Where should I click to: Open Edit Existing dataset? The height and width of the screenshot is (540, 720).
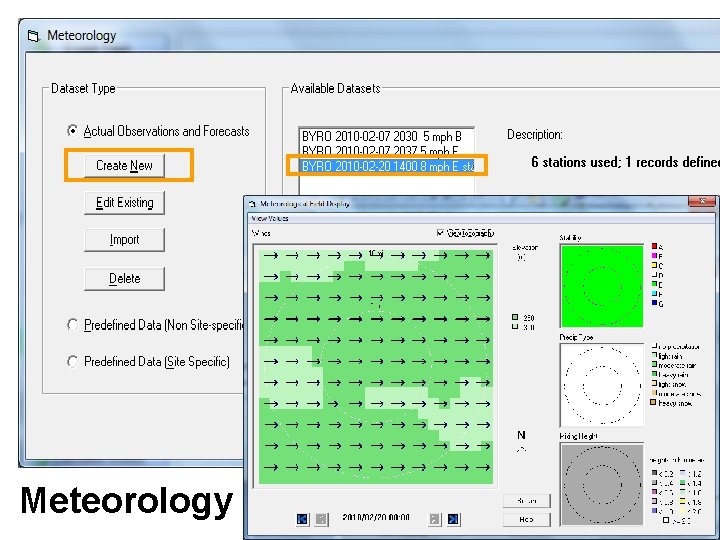(x=124, y=202)
